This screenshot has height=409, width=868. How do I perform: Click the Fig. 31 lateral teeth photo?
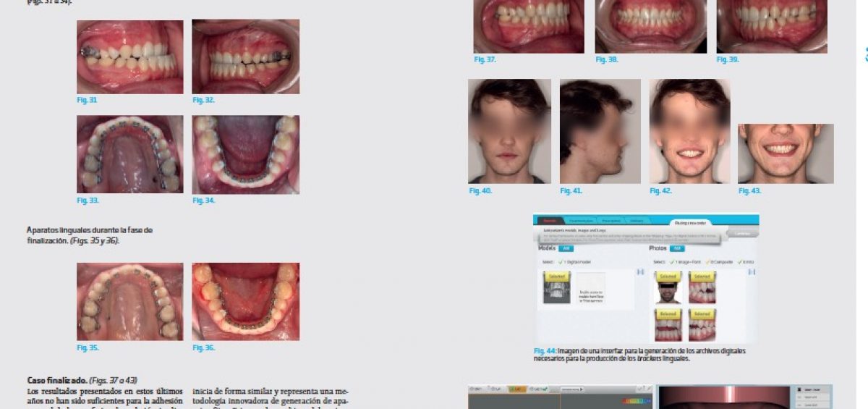130,57
